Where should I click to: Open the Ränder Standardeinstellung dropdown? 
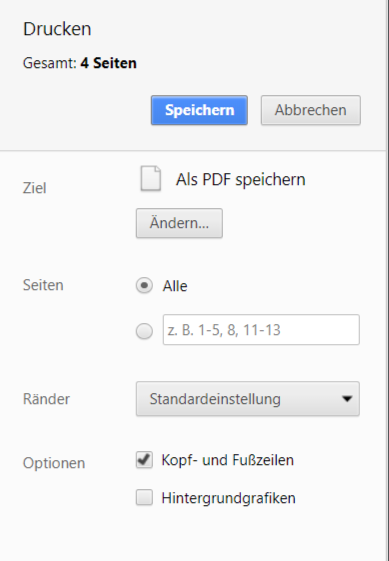point(248,399)
